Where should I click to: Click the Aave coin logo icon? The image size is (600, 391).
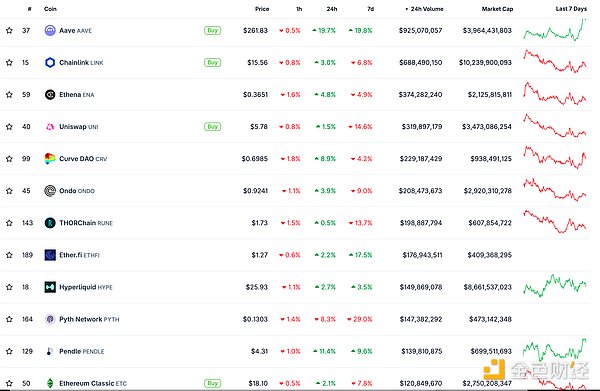(50, 30)
